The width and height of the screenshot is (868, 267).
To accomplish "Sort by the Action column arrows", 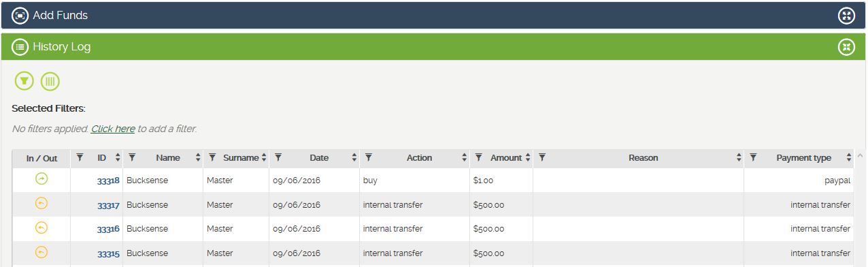I will pyautogui.click(x=465, y=158).
